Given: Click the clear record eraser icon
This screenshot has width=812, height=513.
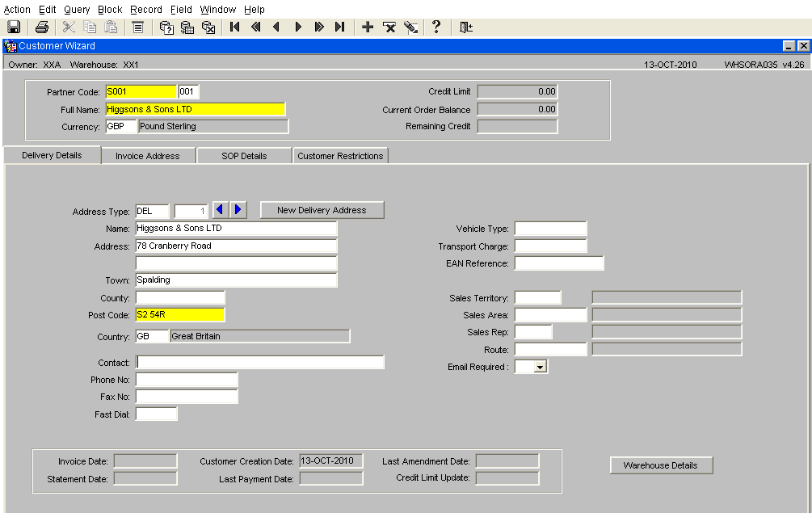Looking at the screenshot, I should pyautogui.click(x=410, y=27).
